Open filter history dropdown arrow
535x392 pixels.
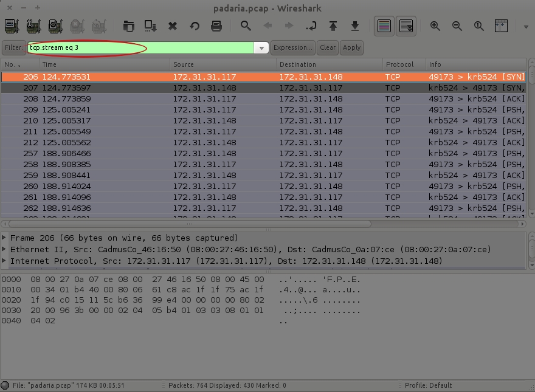(x=261, y=48)
